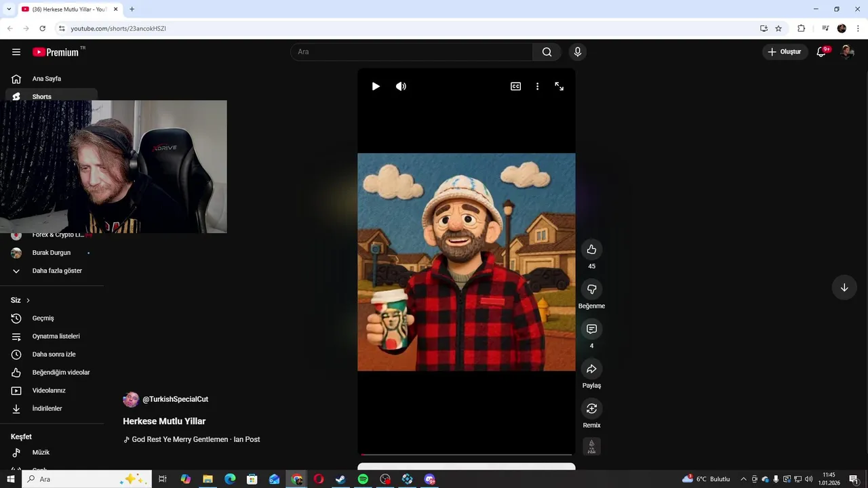Open the Short's three-dot more menu
Viewport: 868px width, 488px height.
pyautogui.click(x=537, y=87)
